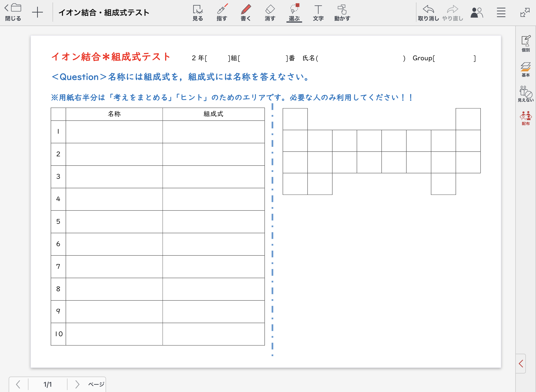Open the hamburger menu
This screenshot has width=536, height=392.
(x=501, y=13)
